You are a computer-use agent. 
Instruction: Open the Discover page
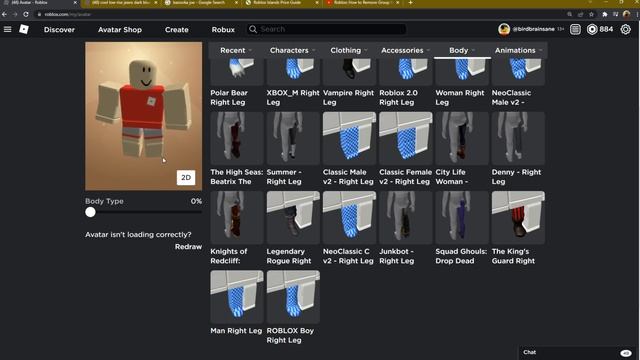coord(59,29)
